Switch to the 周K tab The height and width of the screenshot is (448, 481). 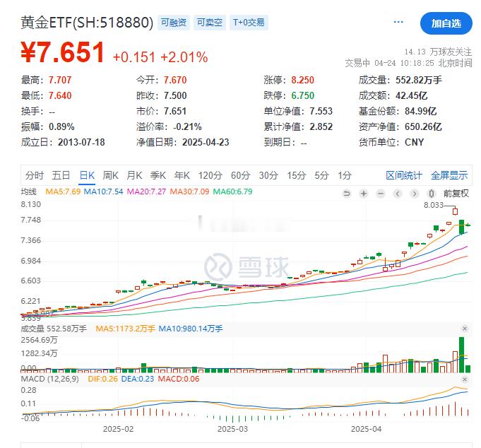[110, 175]
